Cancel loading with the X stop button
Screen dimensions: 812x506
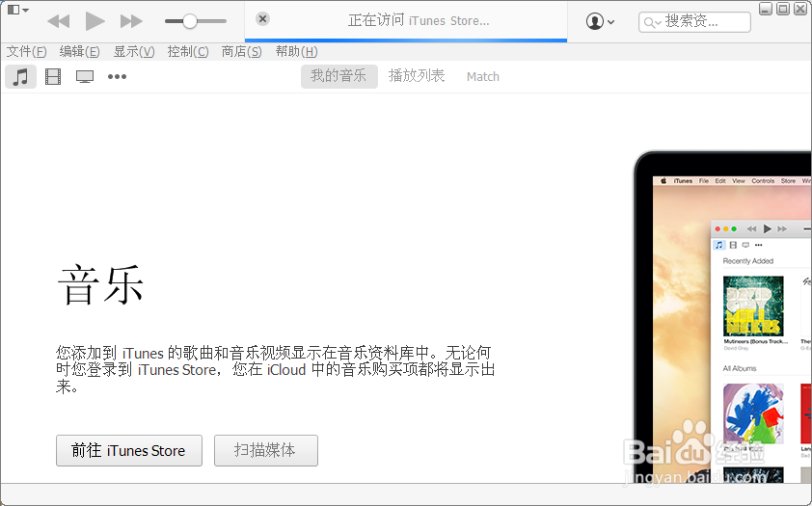262,19
